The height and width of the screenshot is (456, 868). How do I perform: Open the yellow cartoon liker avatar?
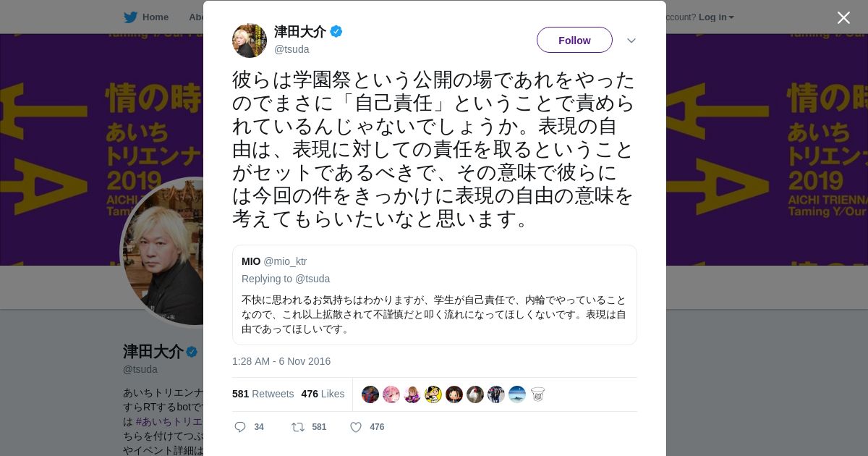(x=433, y=394)
